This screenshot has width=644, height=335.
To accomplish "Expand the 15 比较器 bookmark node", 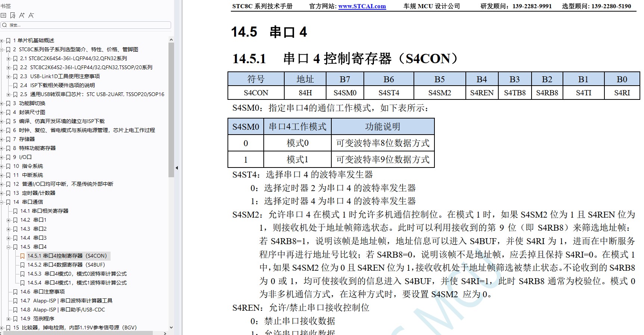I will (x=2, y=328).
